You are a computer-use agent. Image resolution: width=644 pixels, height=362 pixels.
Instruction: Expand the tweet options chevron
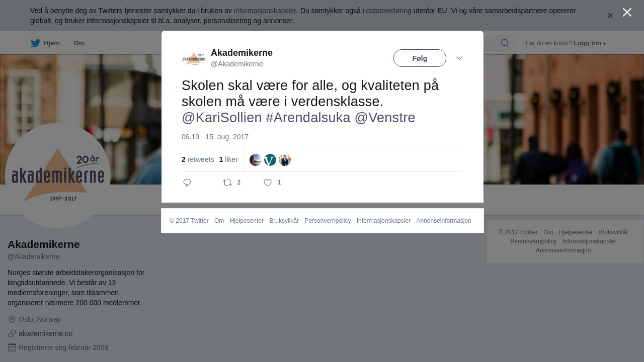pyautogui.click(x=459, y=58)
